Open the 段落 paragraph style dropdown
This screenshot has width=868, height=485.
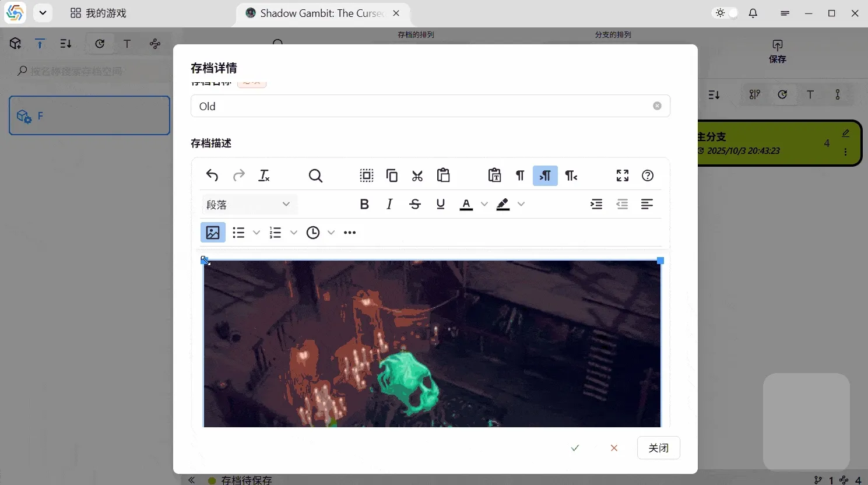[248, 204]
